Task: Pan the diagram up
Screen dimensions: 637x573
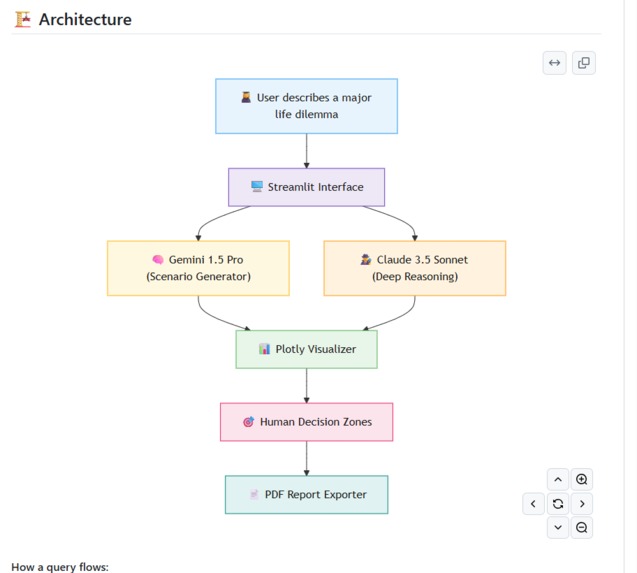Action: (x=558, y=480)
